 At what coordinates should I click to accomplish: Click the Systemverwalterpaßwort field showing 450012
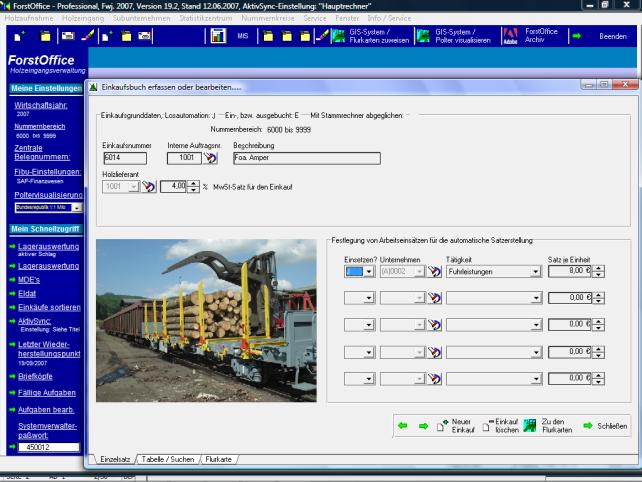[49, 447]
